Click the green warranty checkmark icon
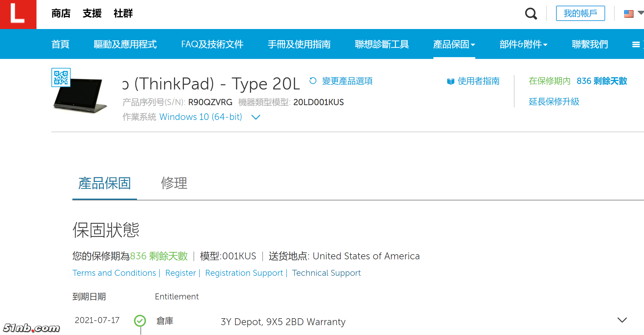This screenshot has width=644, height=335. [140, 321]
